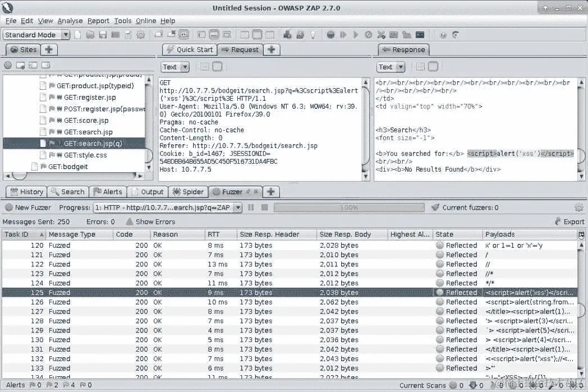Toggle Request panel combined view button

click(217, 67)
